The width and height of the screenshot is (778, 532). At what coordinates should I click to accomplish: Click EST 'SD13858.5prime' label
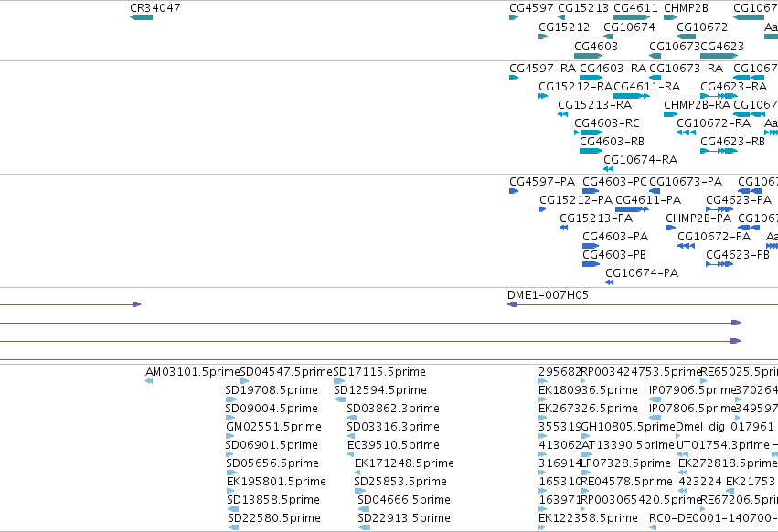pyautogui.click(x=273, y=500)
